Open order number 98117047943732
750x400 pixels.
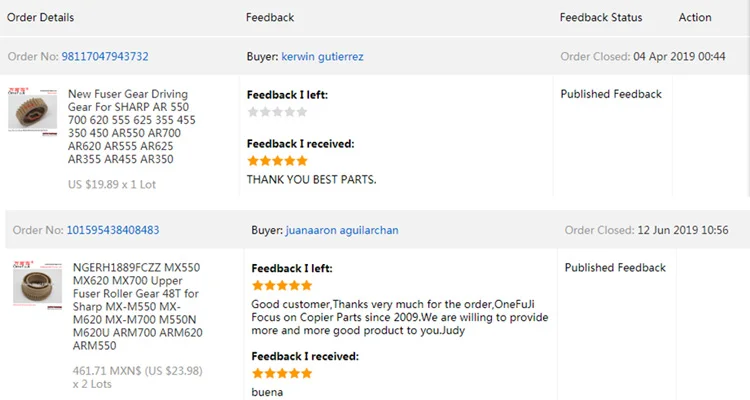105,56
